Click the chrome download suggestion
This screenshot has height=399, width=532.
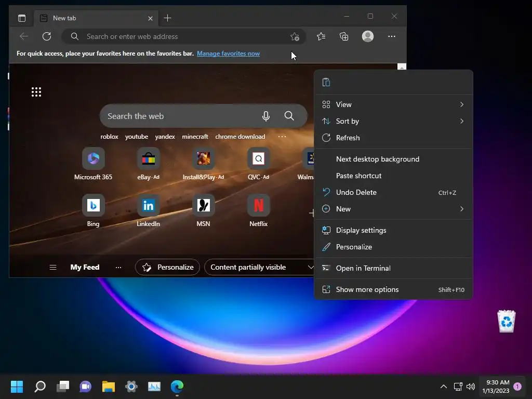coord(240,137)
